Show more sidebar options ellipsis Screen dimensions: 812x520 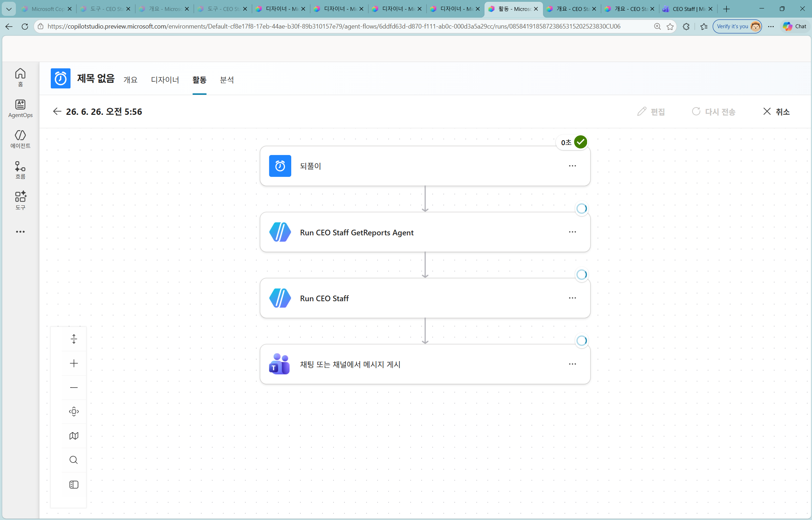click(20, 232)
